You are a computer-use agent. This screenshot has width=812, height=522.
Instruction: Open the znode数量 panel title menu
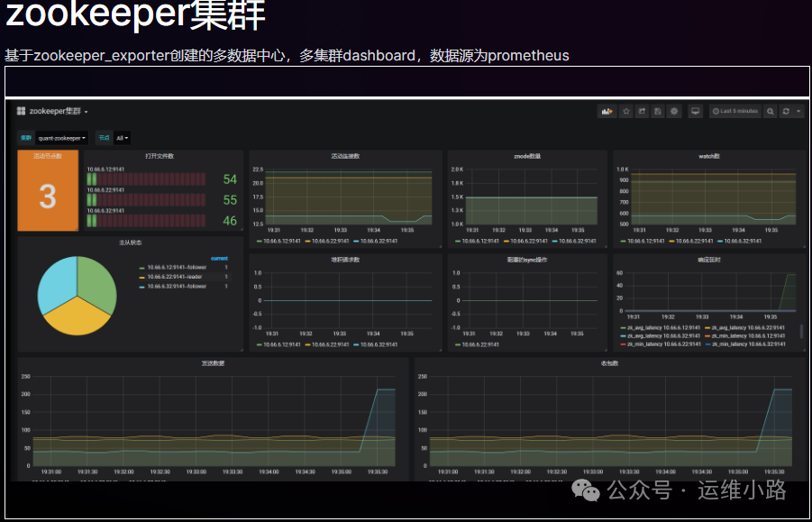[x=527, y=156]
